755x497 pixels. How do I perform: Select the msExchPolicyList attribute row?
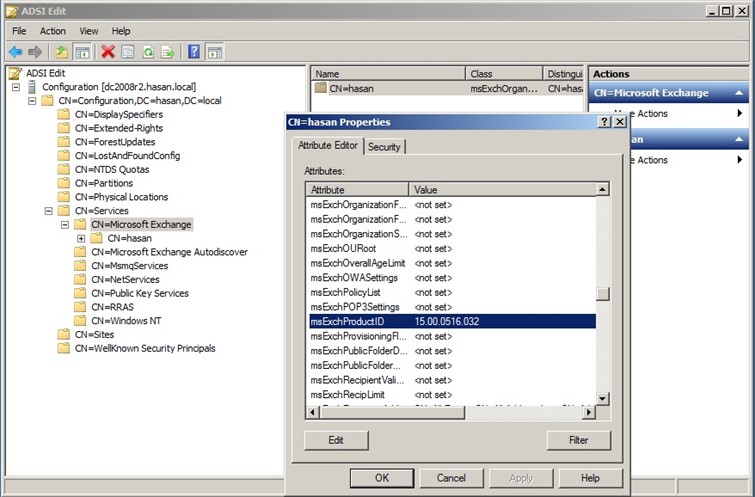452,292
